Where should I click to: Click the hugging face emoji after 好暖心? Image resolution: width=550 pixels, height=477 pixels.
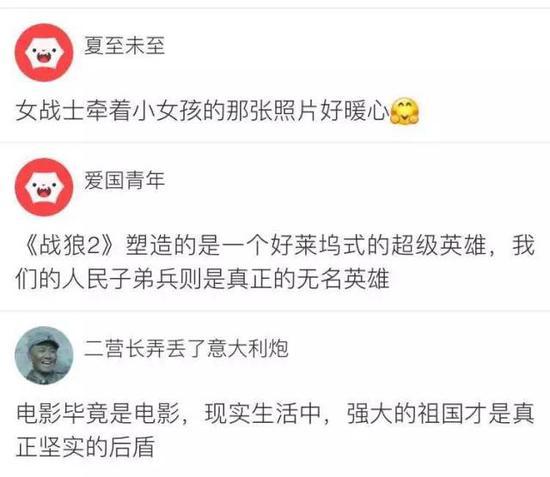coord(405,111)
